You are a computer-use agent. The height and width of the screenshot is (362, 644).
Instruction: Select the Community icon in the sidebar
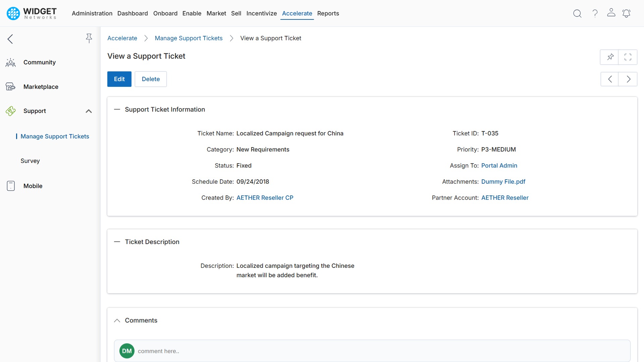(11, 62)
